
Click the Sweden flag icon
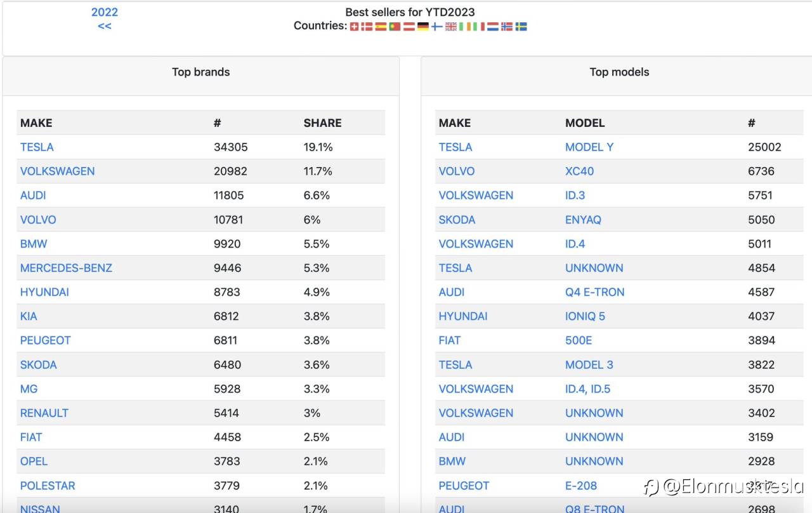[521, 27]
